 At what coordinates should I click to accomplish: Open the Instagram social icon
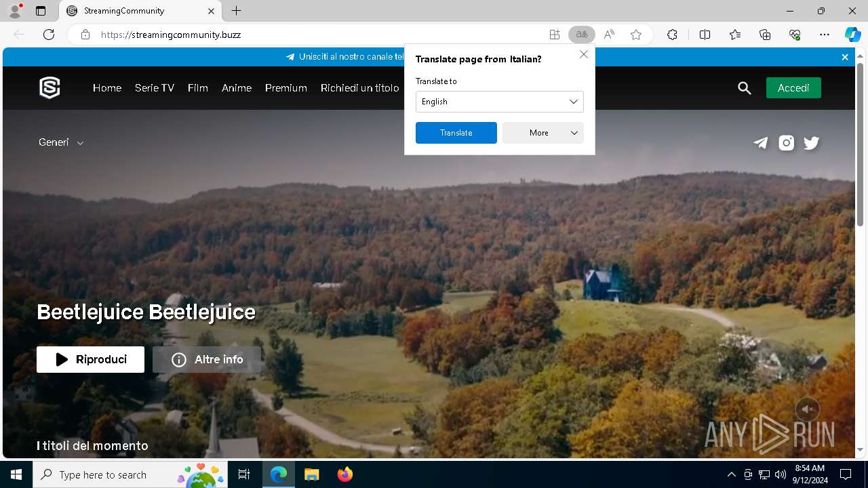786,142
